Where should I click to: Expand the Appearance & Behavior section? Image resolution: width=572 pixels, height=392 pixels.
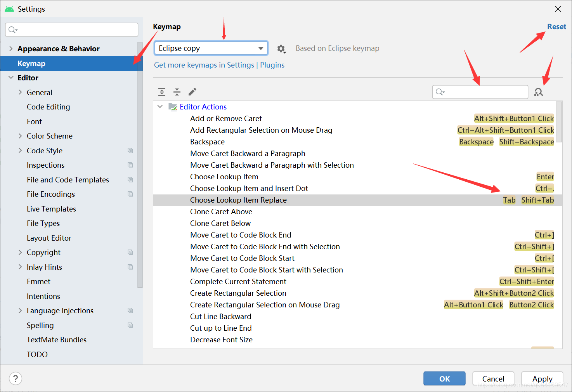click(x=10, y=48)
